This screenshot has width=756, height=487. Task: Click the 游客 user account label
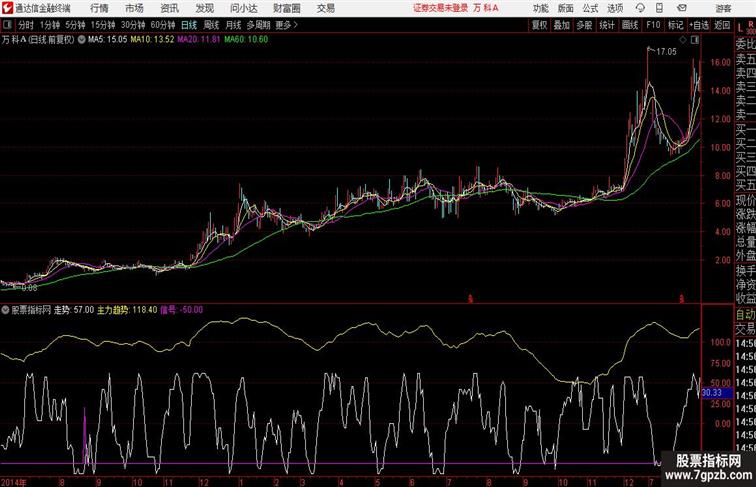pos(723,8)
